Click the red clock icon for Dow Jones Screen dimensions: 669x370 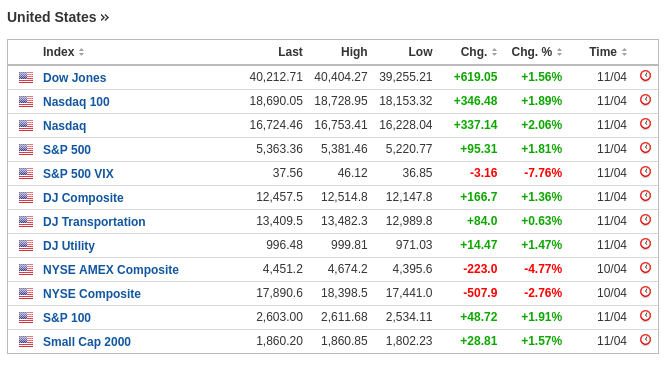click(x=646, y=76)
